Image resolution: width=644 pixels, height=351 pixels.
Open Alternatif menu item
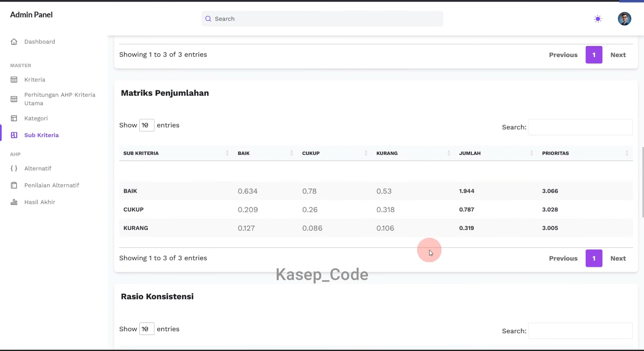(x=38, y=168)
